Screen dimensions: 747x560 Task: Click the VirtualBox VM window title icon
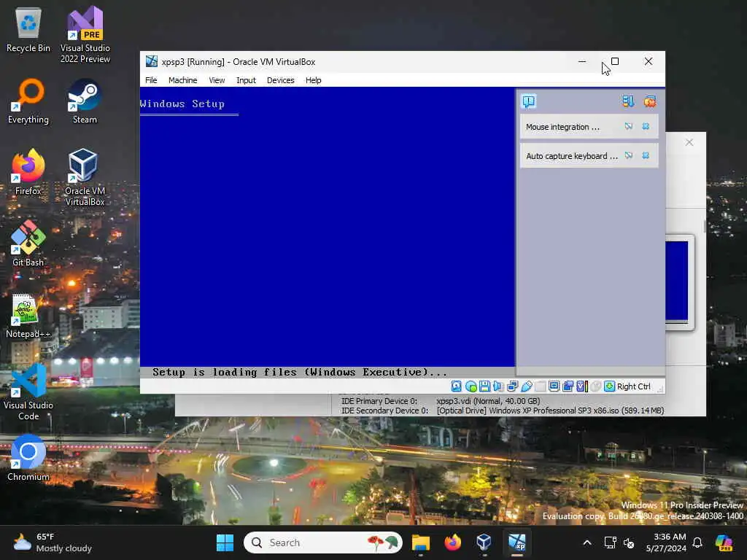coord(152,61)
